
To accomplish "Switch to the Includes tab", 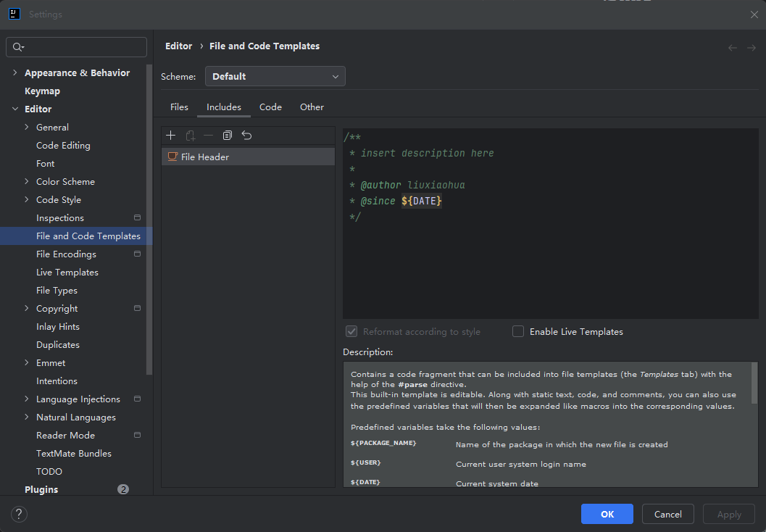I will [224, 107].
